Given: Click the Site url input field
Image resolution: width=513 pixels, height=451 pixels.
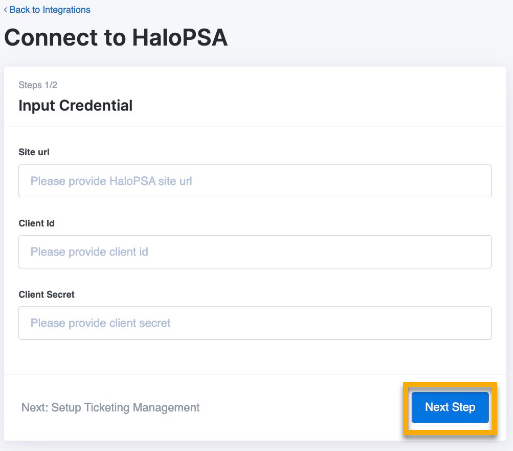Looking at the screenshot, I should click(255, 181).
